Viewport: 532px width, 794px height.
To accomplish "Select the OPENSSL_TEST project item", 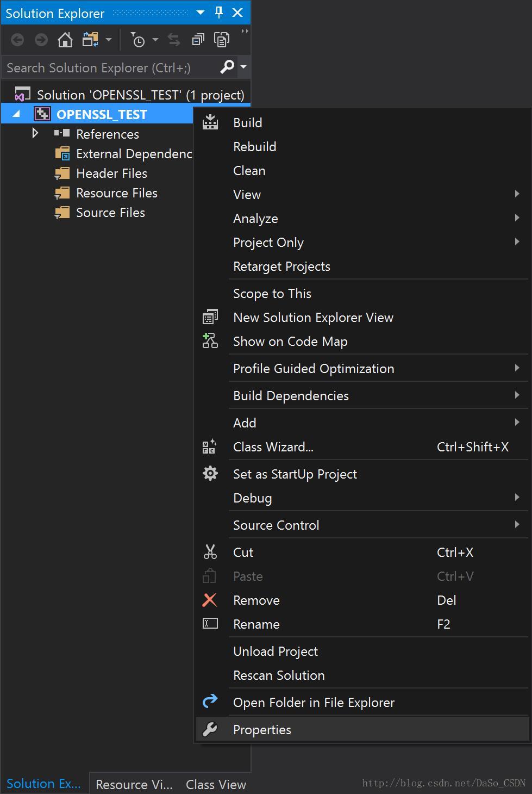I will (x=102, y=114).
